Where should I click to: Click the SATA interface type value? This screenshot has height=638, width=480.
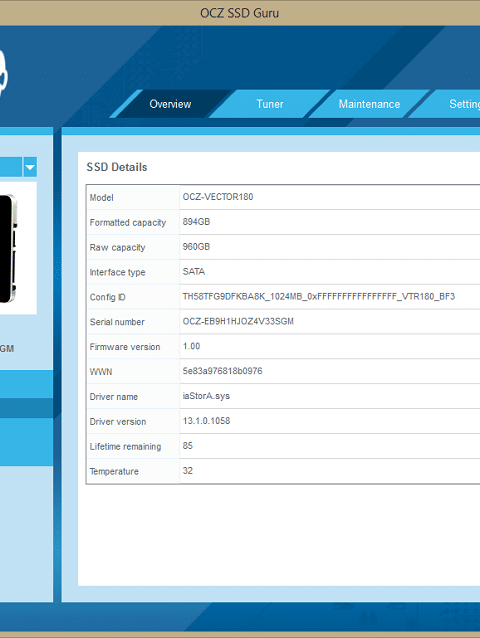pyautogui.click(x=194, y=271)
